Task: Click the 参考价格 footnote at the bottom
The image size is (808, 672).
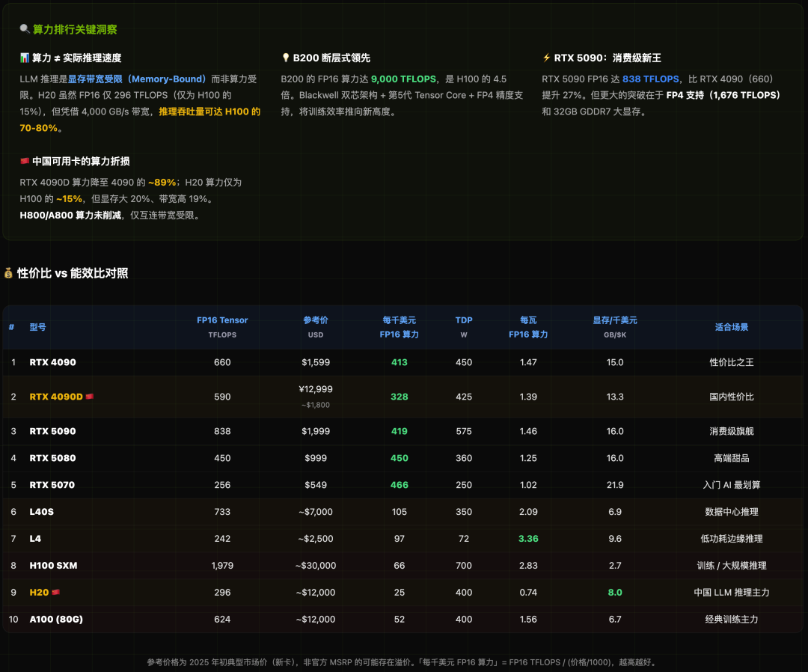Action: (403, 662)
